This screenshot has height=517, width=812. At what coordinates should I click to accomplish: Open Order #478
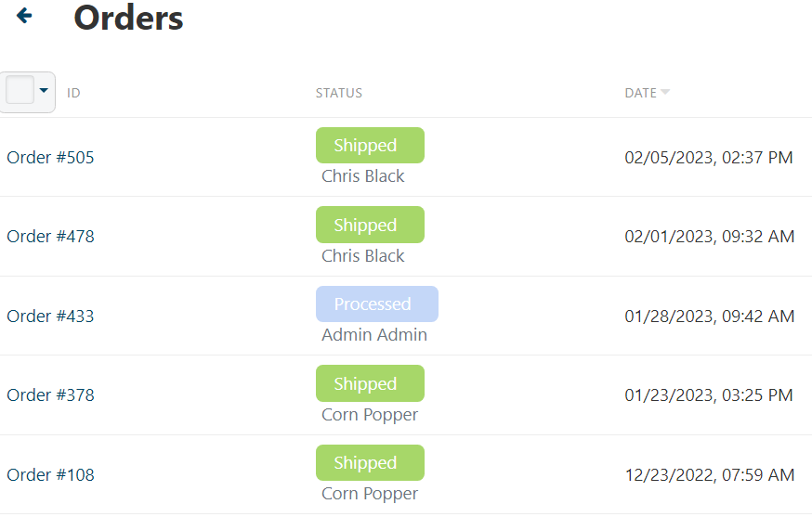coord(50,236)
